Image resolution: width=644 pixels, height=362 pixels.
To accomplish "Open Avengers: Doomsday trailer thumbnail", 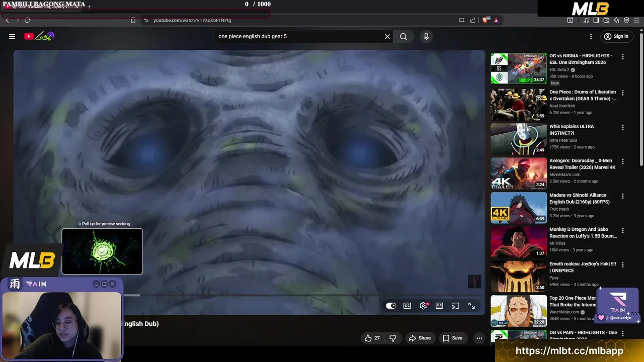I will point(518,173).
